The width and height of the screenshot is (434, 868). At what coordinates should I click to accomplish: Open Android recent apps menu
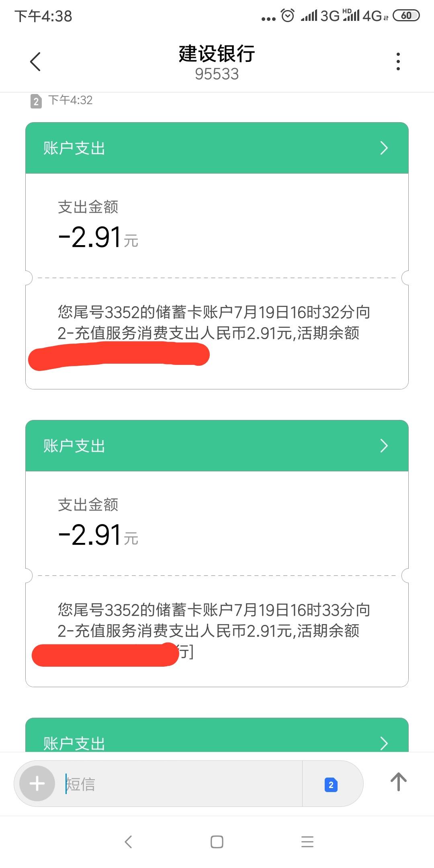point(307,841)
